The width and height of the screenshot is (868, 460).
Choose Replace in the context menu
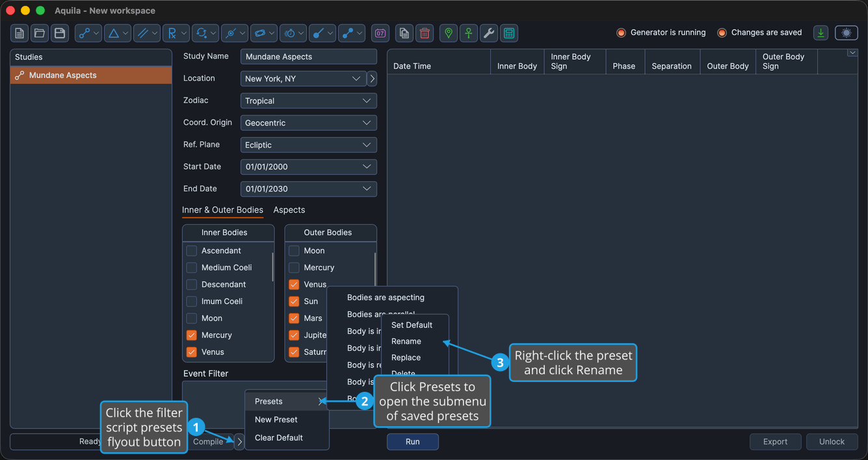point(415,357)
